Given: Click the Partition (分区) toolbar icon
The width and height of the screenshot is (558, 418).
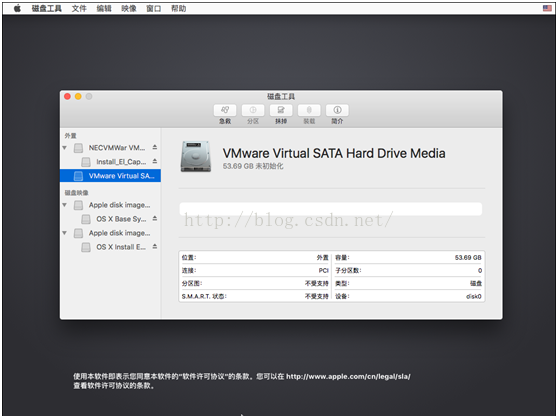Looking at the screenshot, I should pyautogui.click(x=253, y=110).
